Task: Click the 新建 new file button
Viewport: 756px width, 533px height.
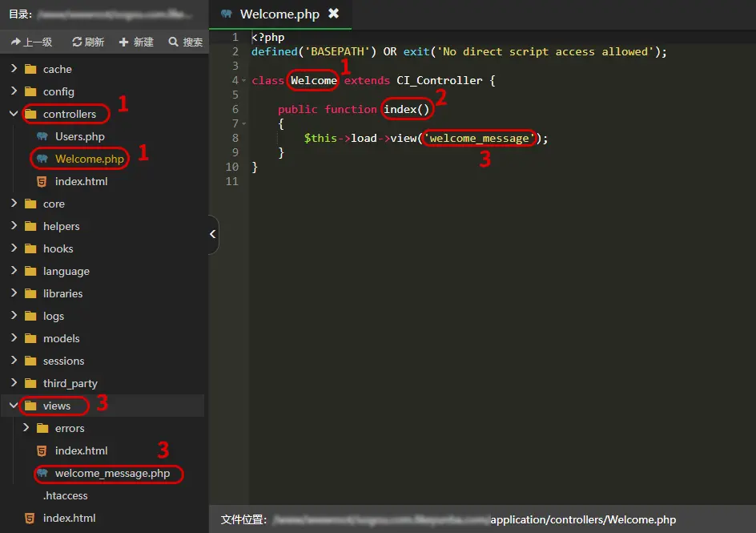Action: tap(135, 42)
